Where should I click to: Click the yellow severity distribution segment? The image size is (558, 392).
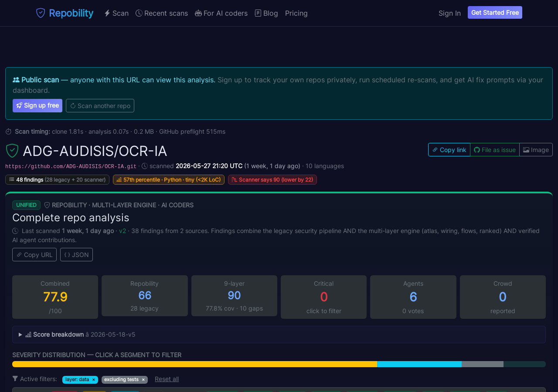click(194, 364)
